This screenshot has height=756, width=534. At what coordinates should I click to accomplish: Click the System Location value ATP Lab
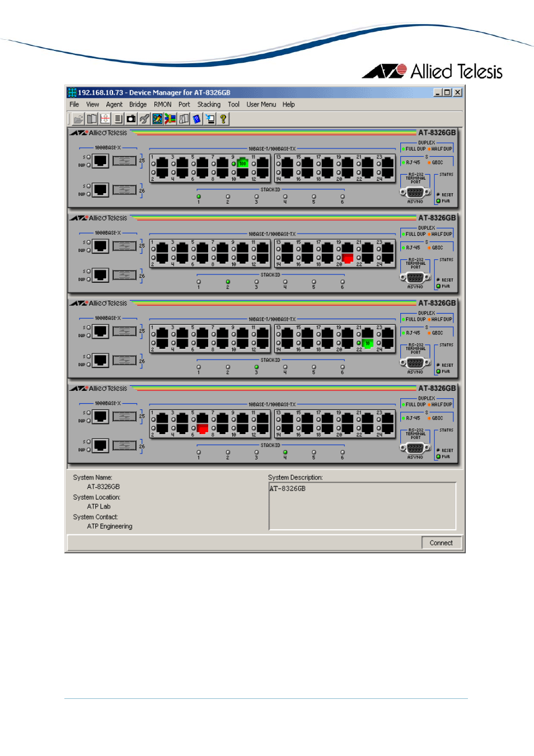[x=99, y=507]
